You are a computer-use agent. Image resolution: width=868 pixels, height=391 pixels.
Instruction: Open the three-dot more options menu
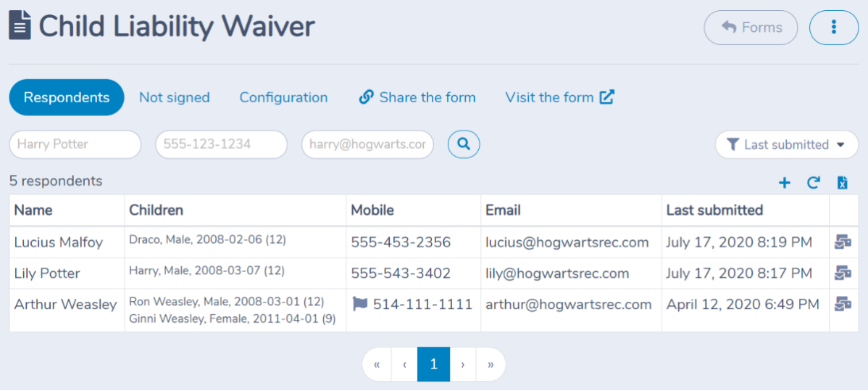tap(834, 27)
